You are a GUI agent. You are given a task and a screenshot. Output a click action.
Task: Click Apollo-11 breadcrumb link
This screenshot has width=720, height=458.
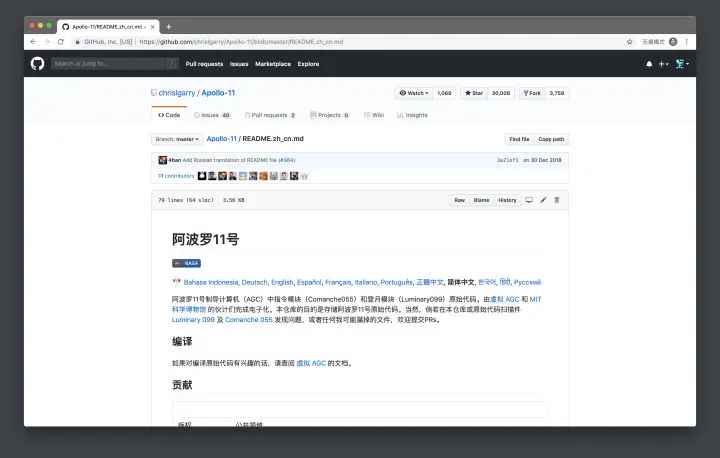pos(221,139)
